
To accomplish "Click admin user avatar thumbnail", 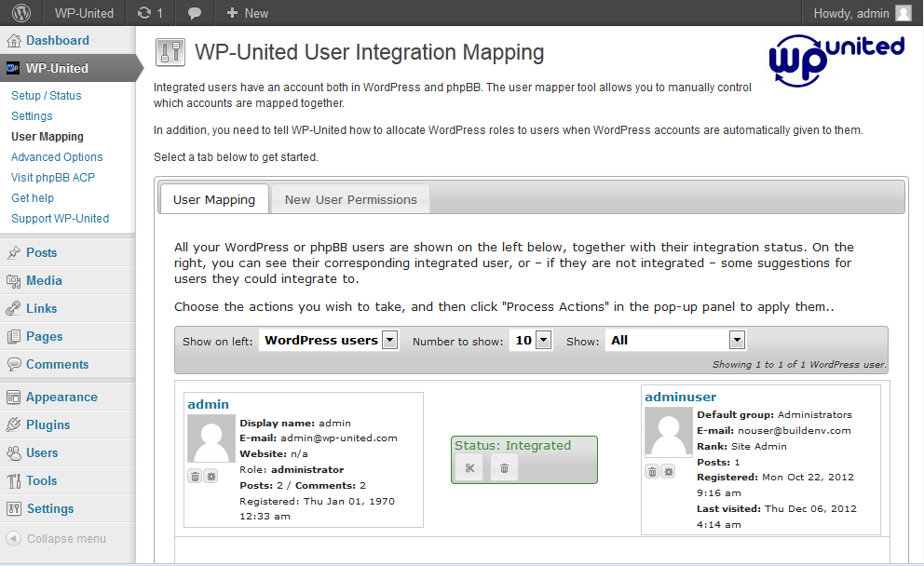I will click(211, 438).
